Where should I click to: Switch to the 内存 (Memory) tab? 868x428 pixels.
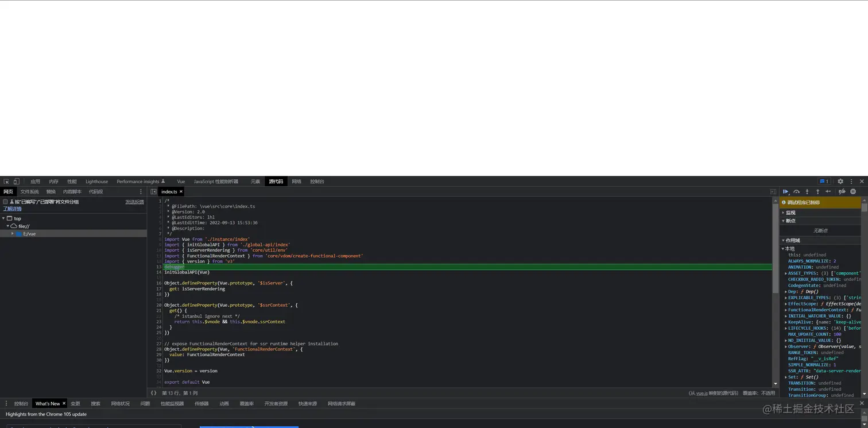point(53,182)
